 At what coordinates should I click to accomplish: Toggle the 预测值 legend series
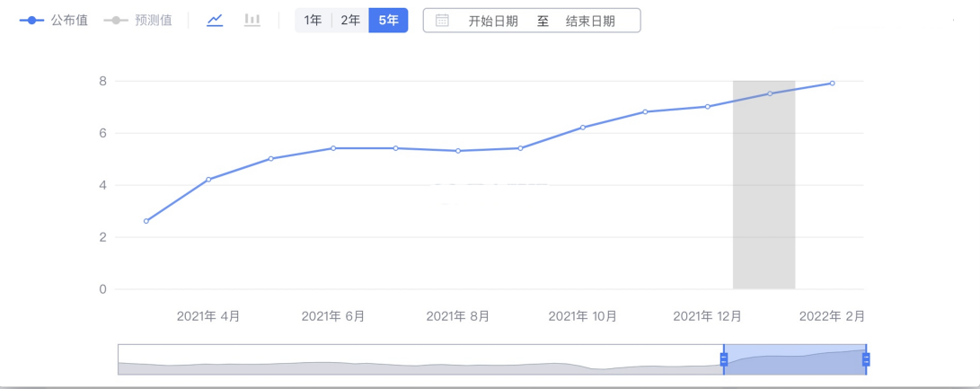(137, 20)
